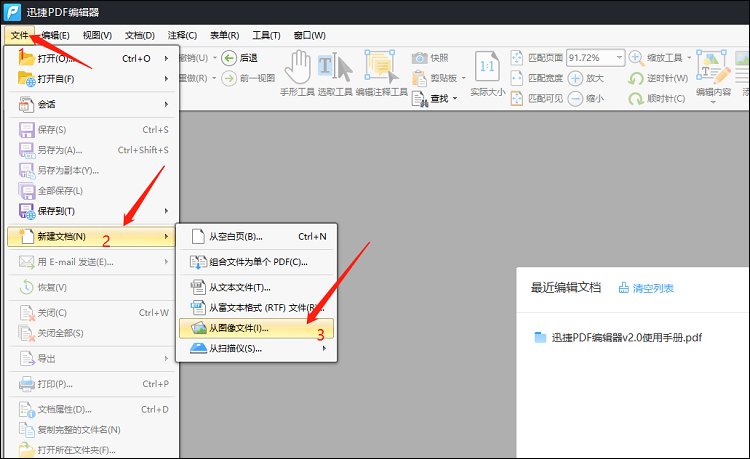Select 另存为副本(Y) menu entry

[93, 170]
